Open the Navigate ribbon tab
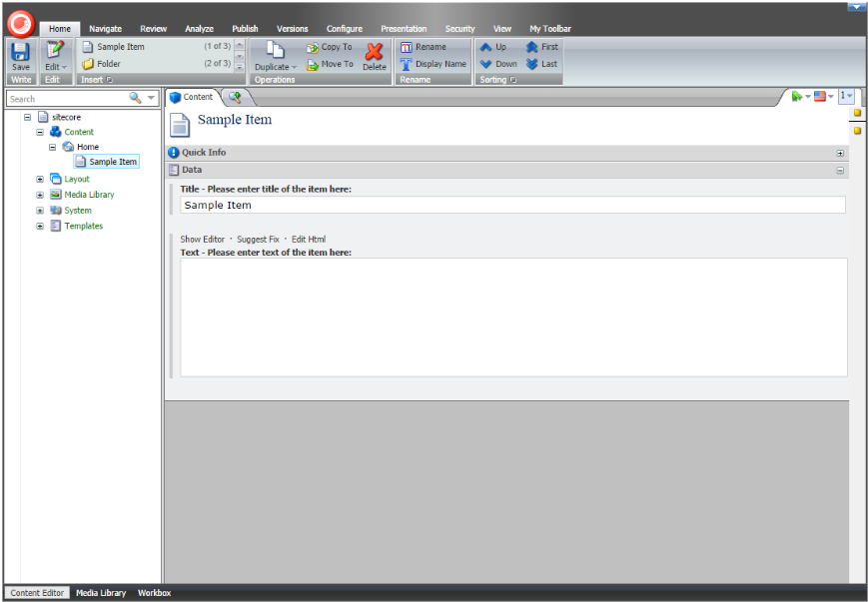The image size is (868, 602). click(105, 29)
